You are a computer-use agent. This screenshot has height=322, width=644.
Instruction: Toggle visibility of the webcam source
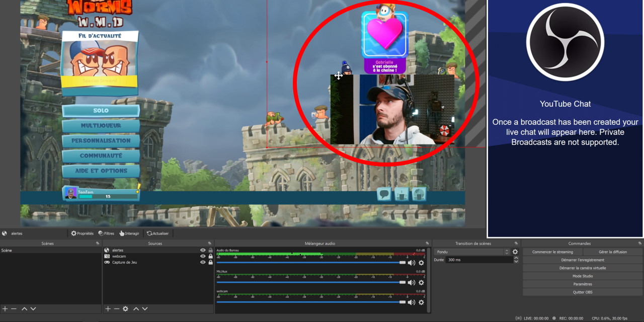(203, 256)
